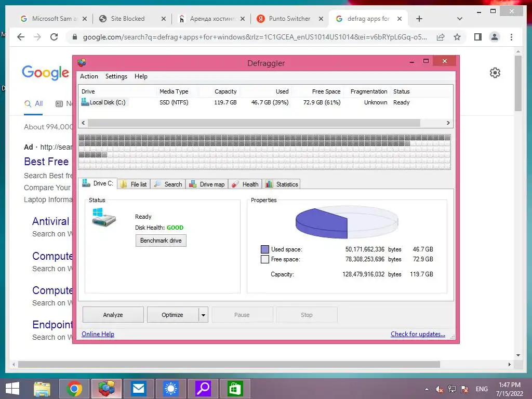The image size is (532, 399).
Task: Select the Local Disk (C:) drive row
Action: (265, 102)
